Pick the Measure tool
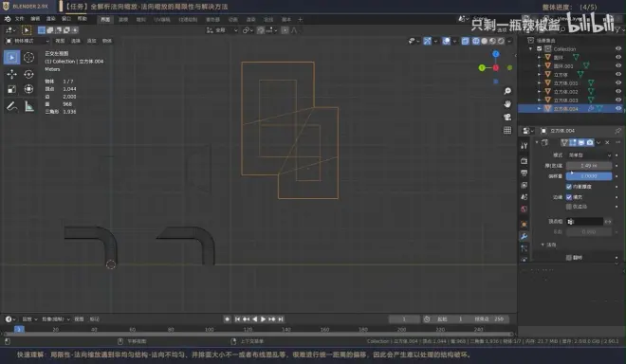Screen dimensions: 626x364 pyautogui.click(x=28, y=106)
